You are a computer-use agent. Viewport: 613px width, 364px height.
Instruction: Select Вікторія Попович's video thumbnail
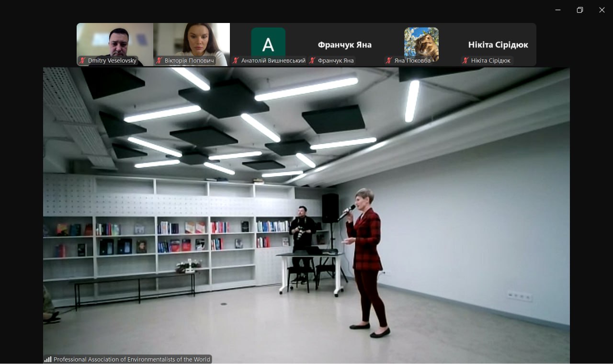coord(192,44)
